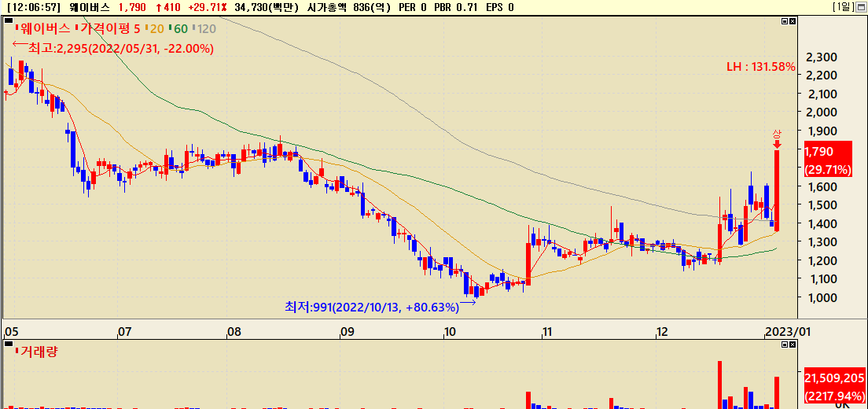Click the window-style icon beside [1일]

[x=860, y=7]
